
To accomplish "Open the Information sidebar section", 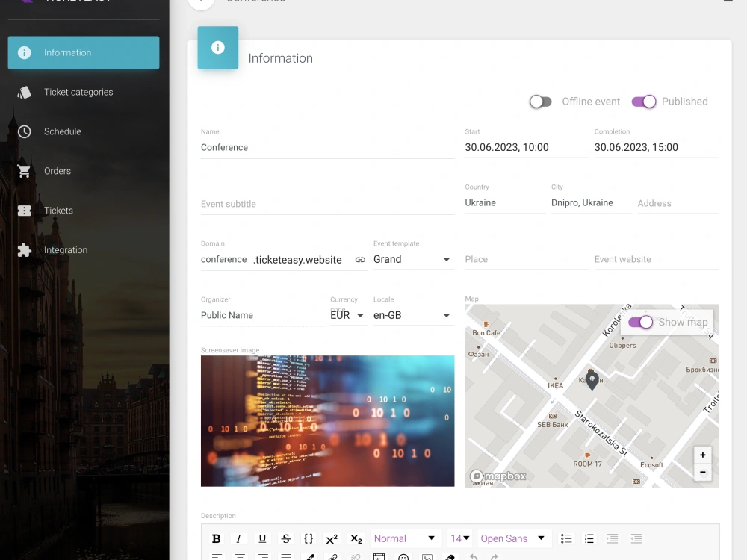I will 84,52.
